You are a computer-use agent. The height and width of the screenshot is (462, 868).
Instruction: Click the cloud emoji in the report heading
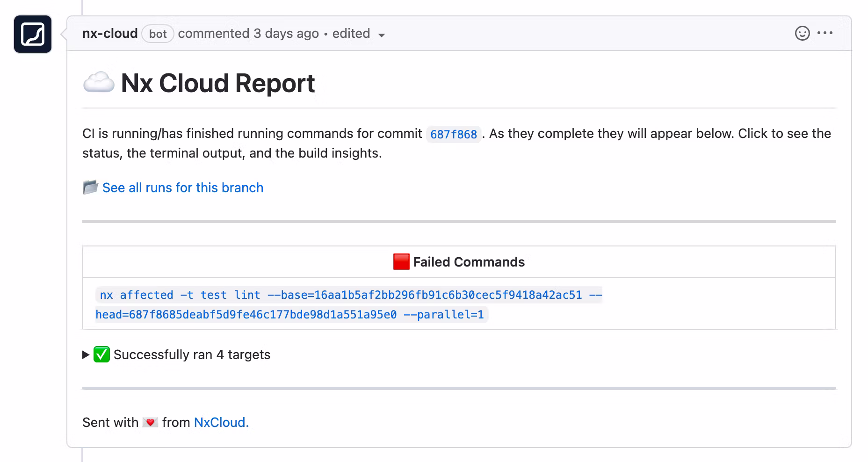[x=99, y=83]
